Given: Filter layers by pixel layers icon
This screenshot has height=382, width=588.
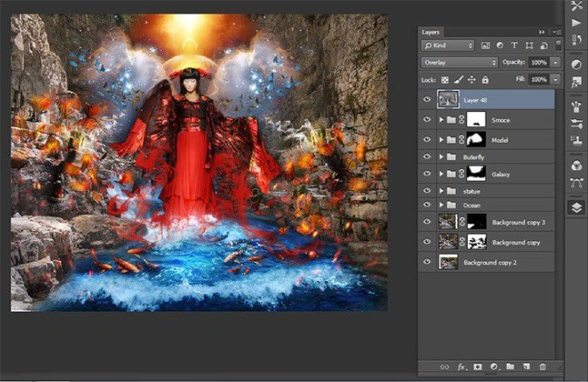Looking at the screenshot, I should (486, 46).
